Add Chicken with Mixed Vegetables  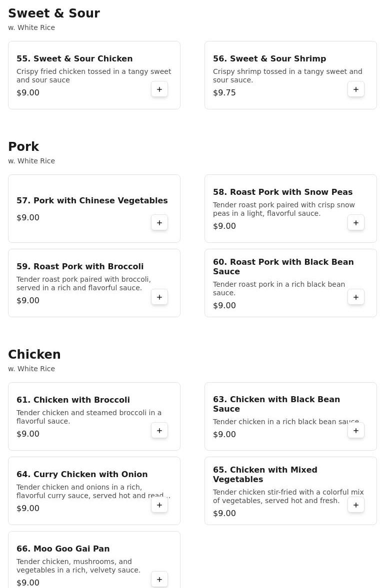pos(356,505)
